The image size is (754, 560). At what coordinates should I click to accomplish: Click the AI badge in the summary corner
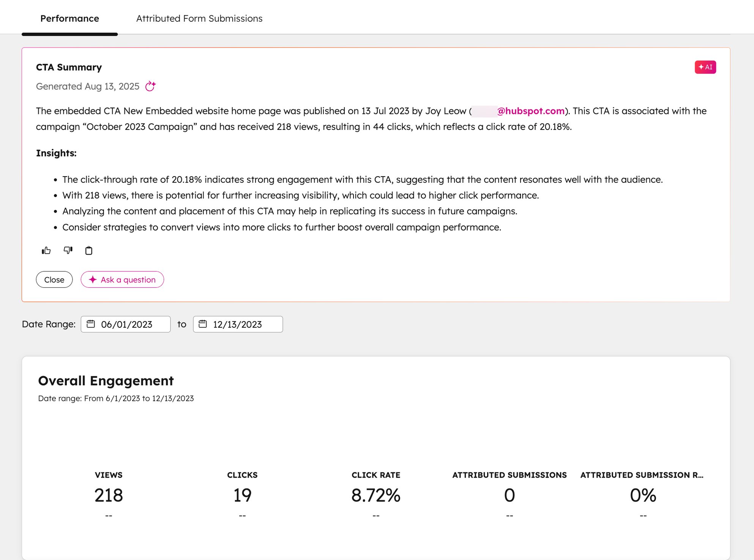click(705, 67)
